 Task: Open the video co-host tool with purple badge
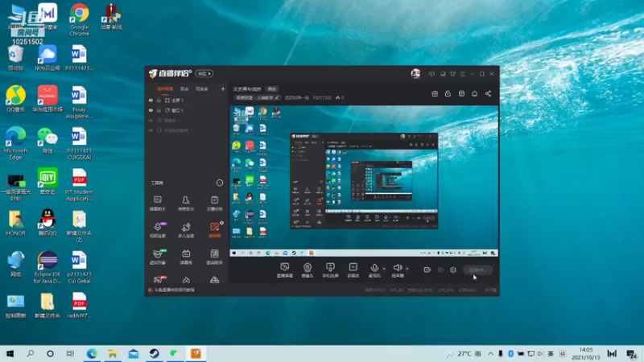point(157,230)
